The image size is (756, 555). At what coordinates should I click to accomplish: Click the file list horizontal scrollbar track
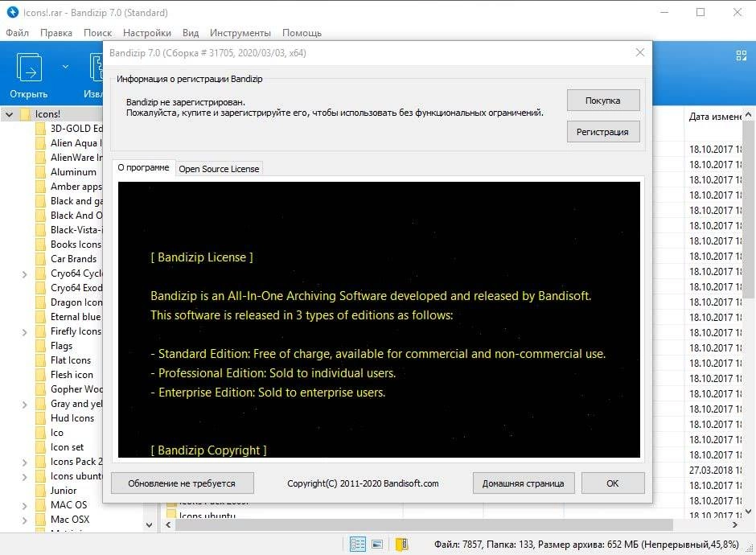pyautogui.click(x=425, y=524)
